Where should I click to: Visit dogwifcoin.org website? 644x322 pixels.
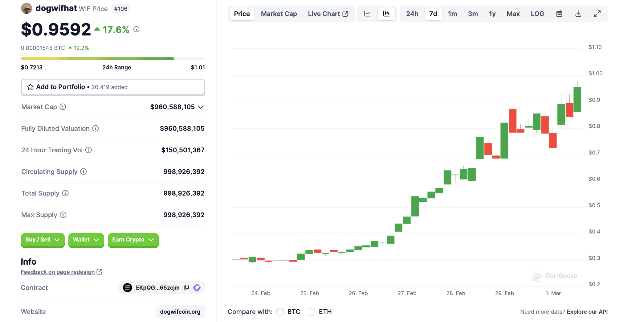(180, 312)
